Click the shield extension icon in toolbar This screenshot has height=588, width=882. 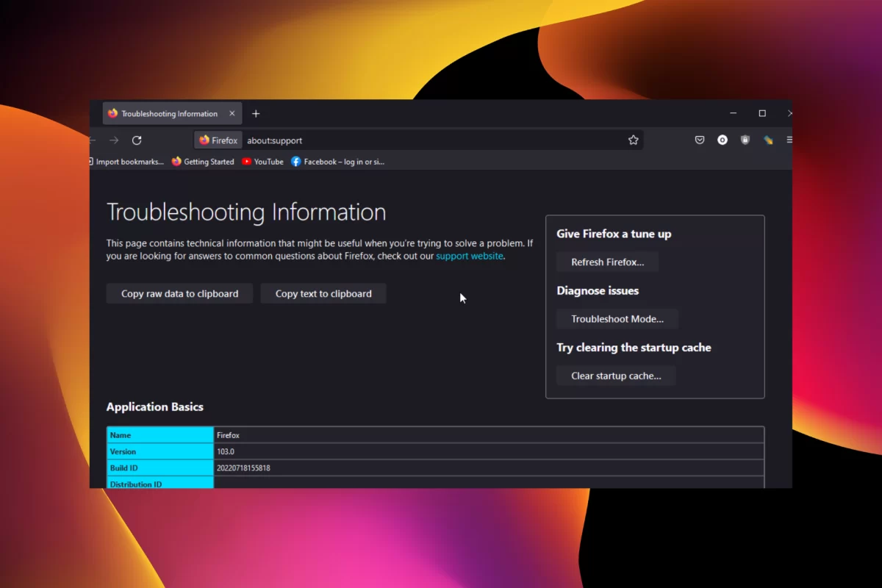click(745, 140)
